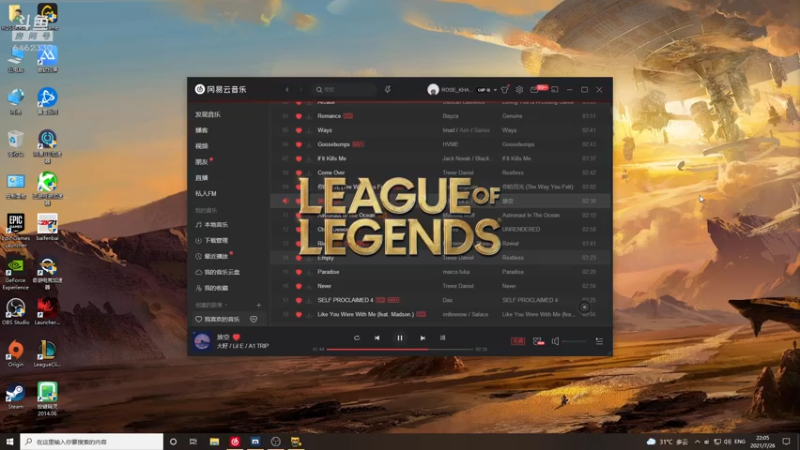Switch to mini player mode icon
The width and height of the screenshot is (800, 450).
[x=555, y=90]
